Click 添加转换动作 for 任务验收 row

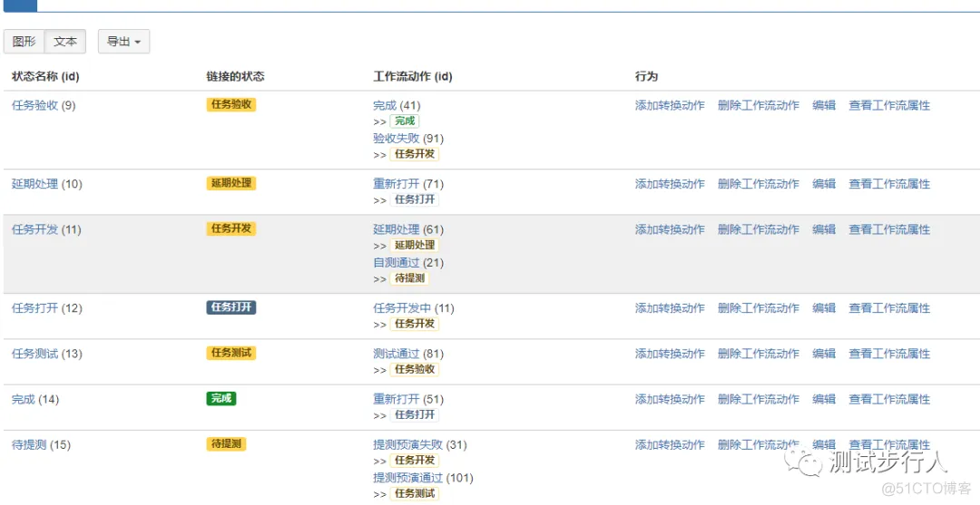[670, 105]
